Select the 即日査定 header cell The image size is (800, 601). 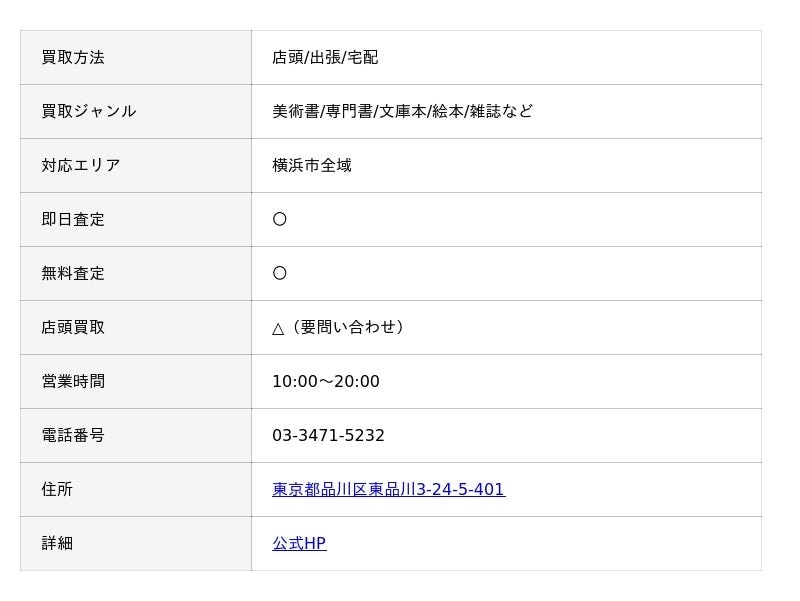tap(136, 220)
